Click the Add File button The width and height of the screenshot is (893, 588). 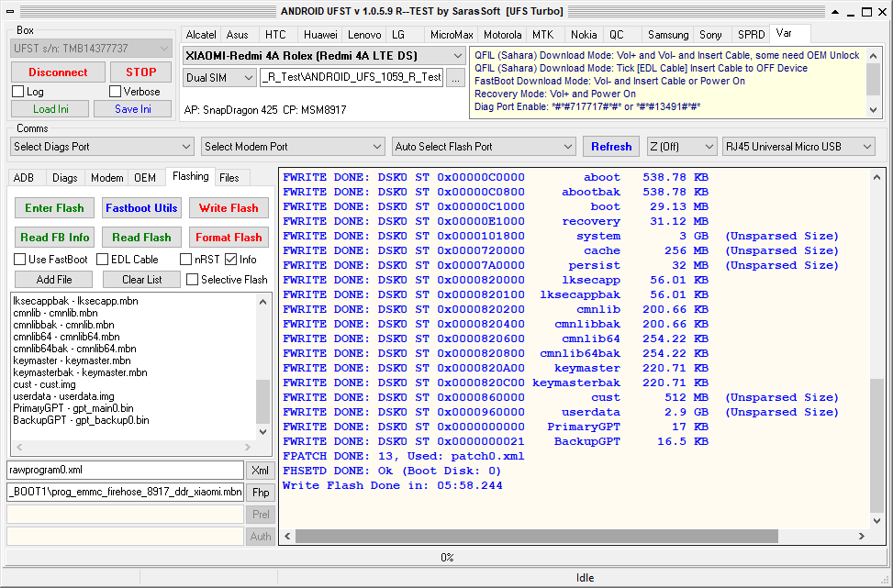click(53, 280)
